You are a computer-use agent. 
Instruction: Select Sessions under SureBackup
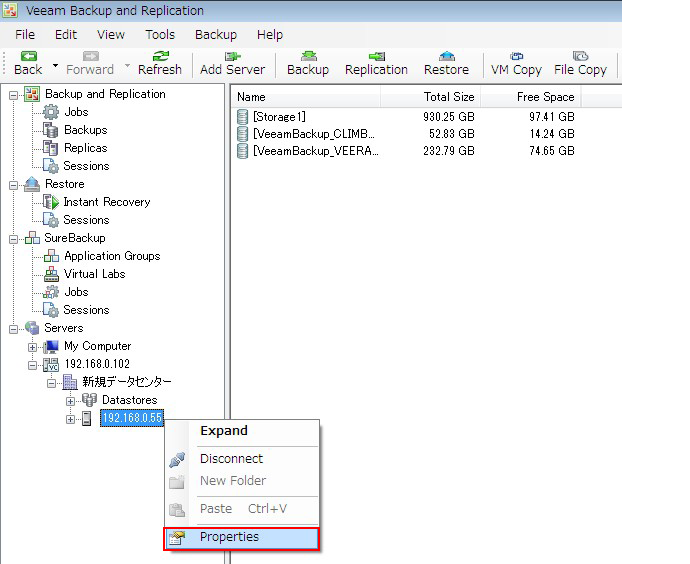[x=86, y=310]
